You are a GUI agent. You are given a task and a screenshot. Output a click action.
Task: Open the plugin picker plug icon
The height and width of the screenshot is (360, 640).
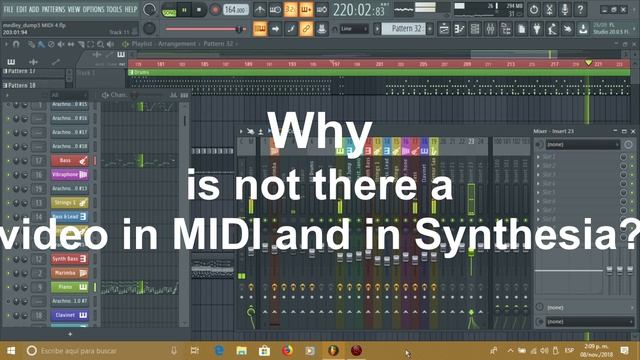click(537, 29)
